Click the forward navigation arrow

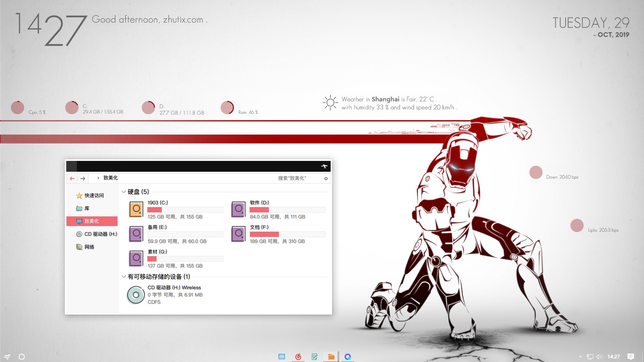point(83,179)
